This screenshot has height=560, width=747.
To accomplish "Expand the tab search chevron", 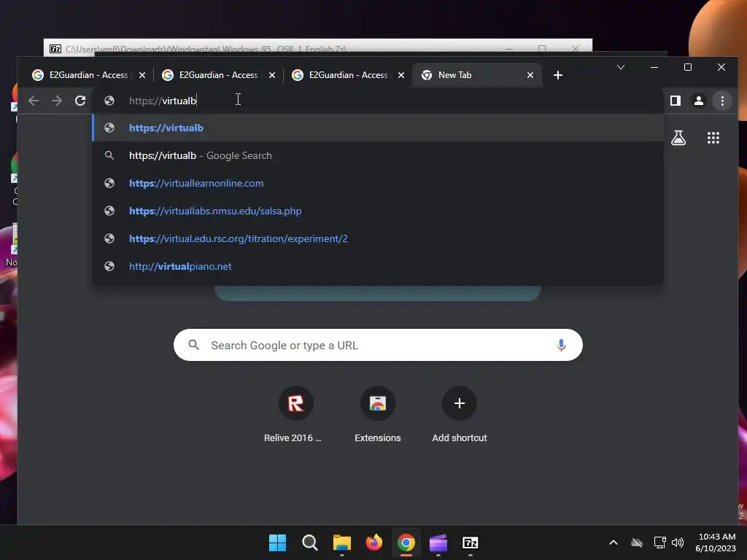I will click(620, 67).
